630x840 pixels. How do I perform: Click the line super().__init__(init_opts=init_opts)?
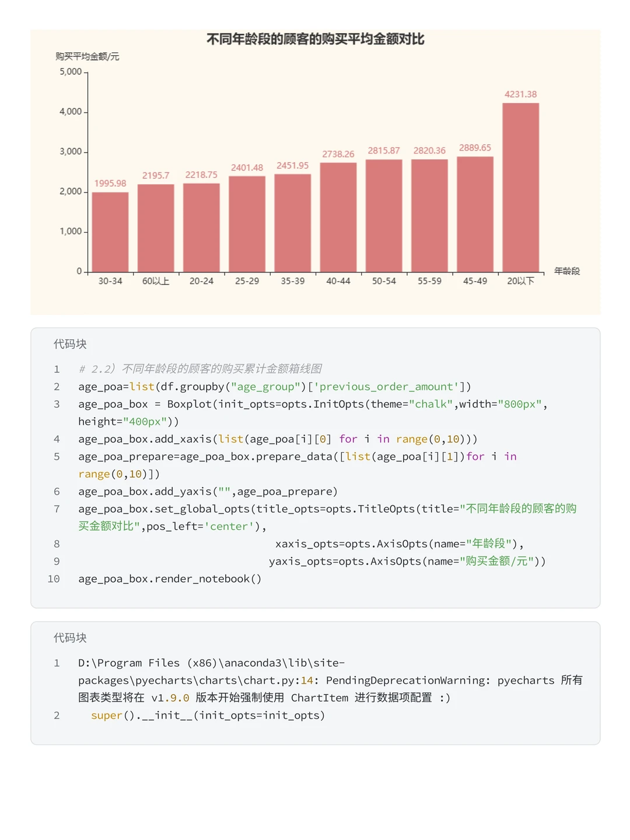click(208, 715)
